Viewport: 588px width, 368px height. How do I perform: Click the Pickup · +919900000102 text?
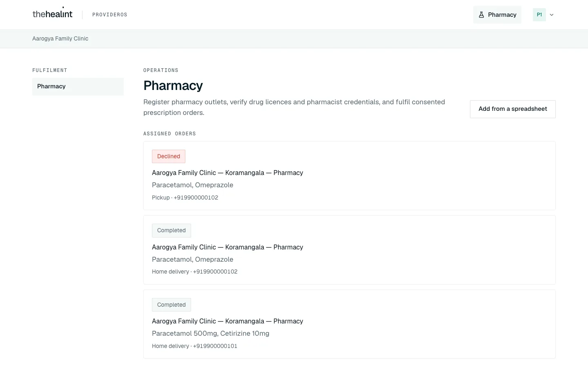(185, 197)
